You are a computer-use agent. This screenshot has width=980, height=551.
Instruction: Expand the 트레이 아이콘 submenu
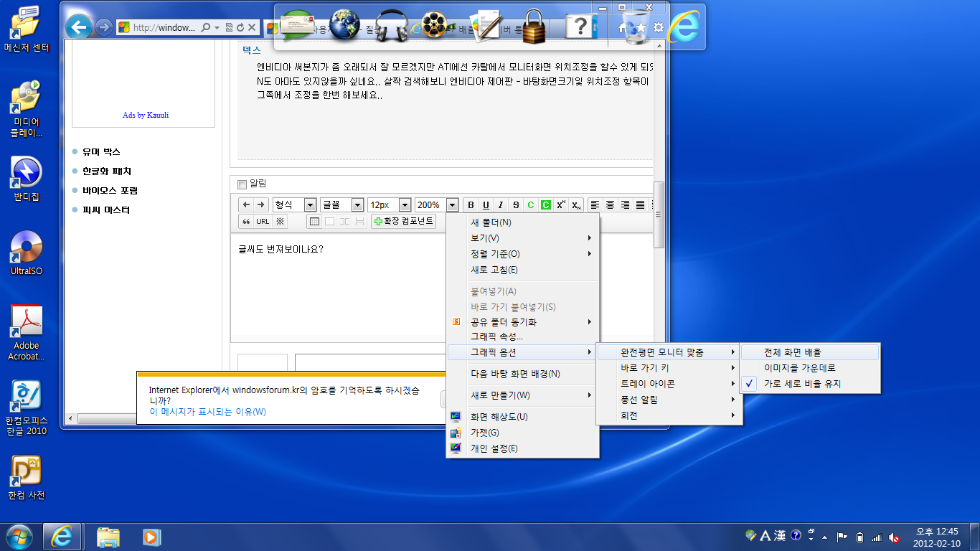pyautogui.click(x=669, y=384)
